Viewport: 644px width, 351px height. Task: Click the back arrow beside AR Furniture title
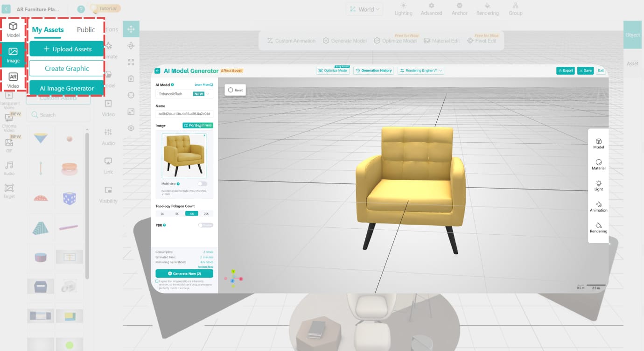click(x=6, y=9)
